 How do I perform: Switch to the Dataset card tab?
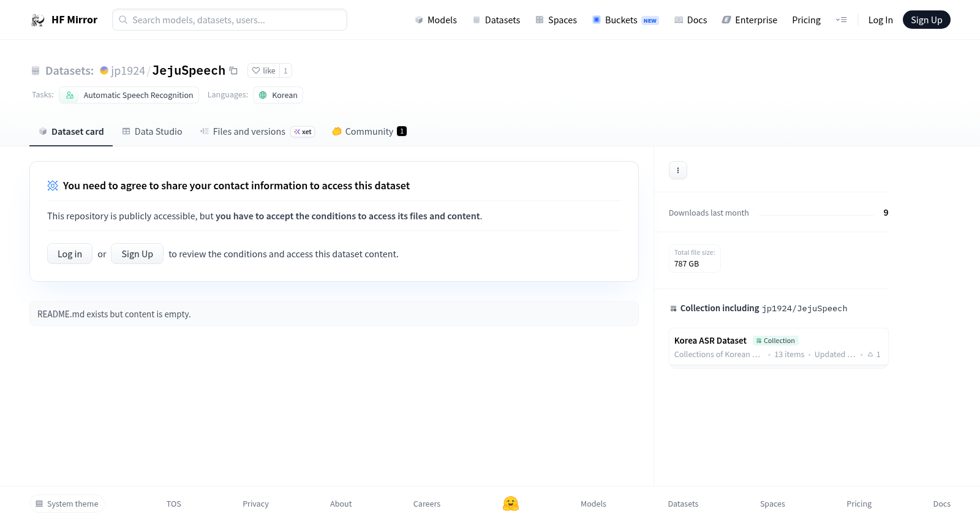[71, 132]
